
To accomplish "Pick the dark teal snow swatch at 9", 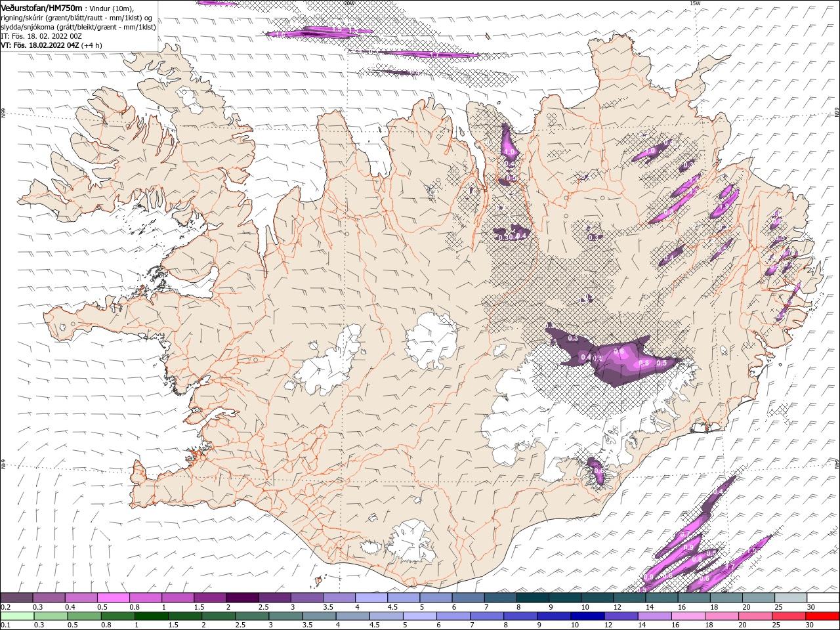I will [564, 598].
